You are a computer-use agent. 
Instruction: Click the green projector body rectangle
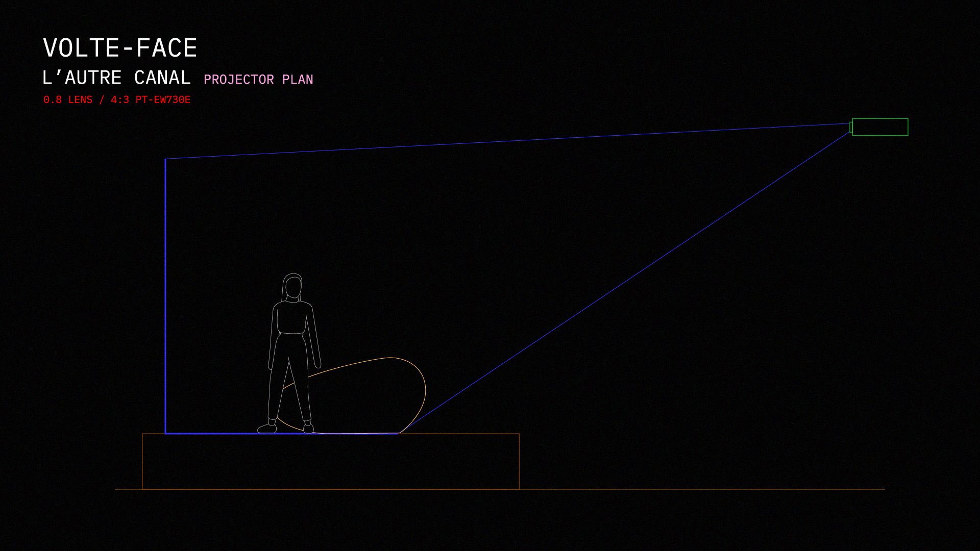pyautogui.click(x=880, y=127)
